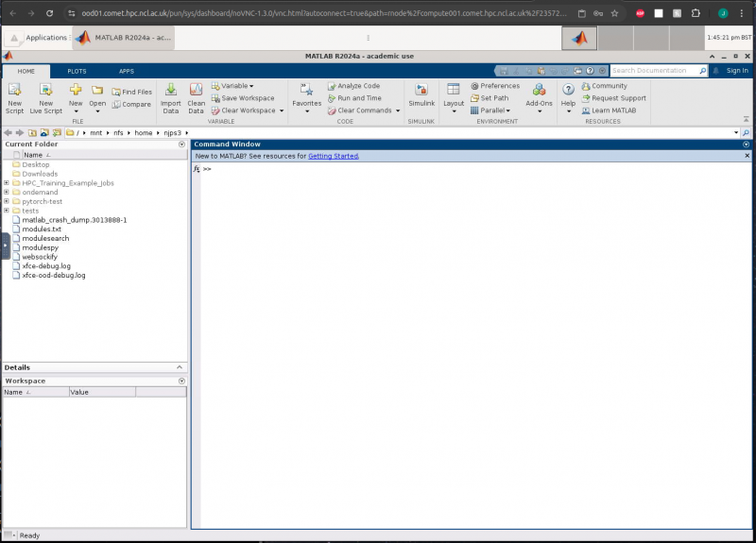Launch Simulink from the toolstrip

point(421,95)
